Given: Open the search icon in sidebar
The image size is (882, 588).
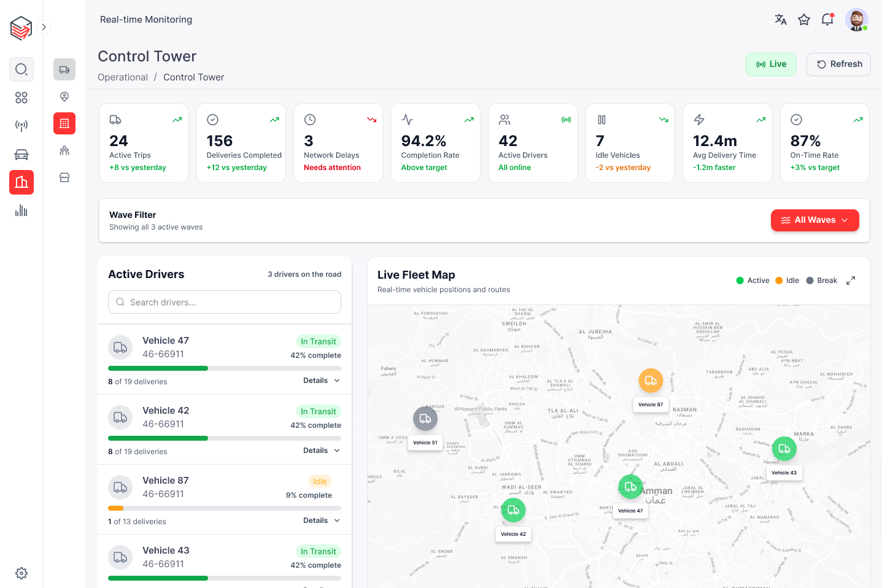Looking at the screenshot, I should click(x=21, y=69).
